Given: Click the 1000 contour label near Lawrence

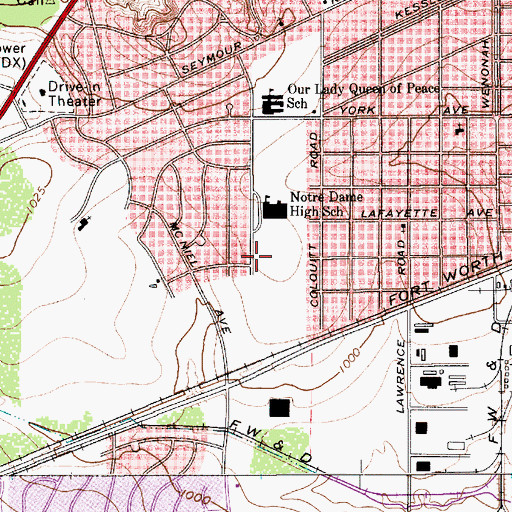Looking at the screenshot, I should (350, 361).
